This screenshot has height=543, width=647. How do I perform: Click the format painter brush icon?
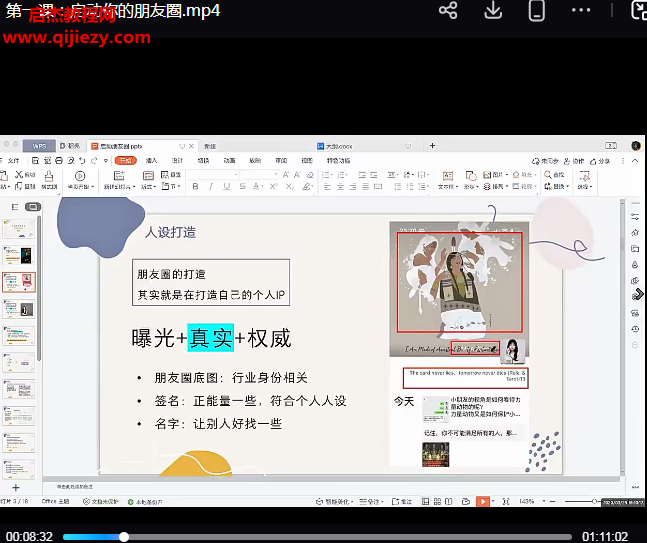(x=49, y=176)
